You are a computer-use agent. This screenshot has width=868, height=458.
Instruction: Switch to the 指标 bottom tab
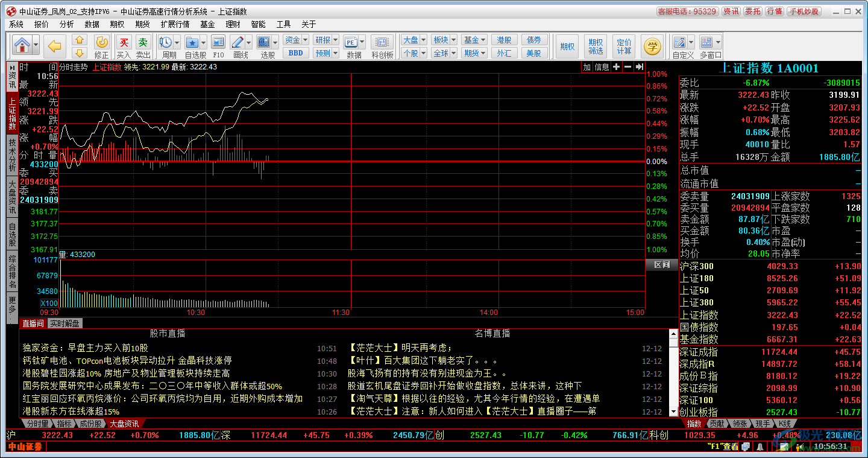[x=64, y=424]
